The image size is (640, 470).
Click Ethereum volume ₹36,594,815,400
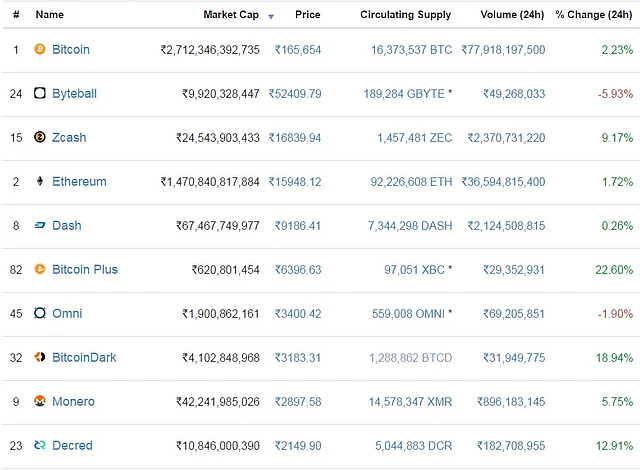pyautogui.click(x=503, y=182)
